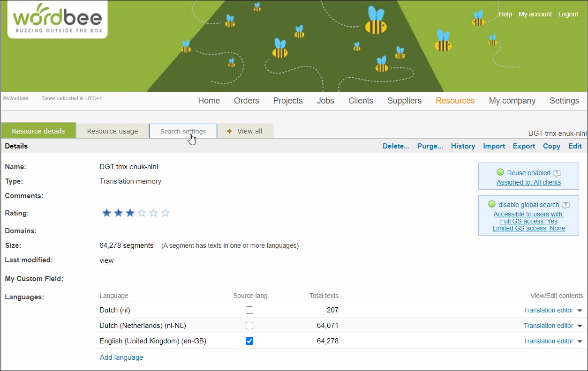The width and height of the screenshot is (588, 371).
Task: Click the Wordbee logo
Action: [x=57, y=19]
